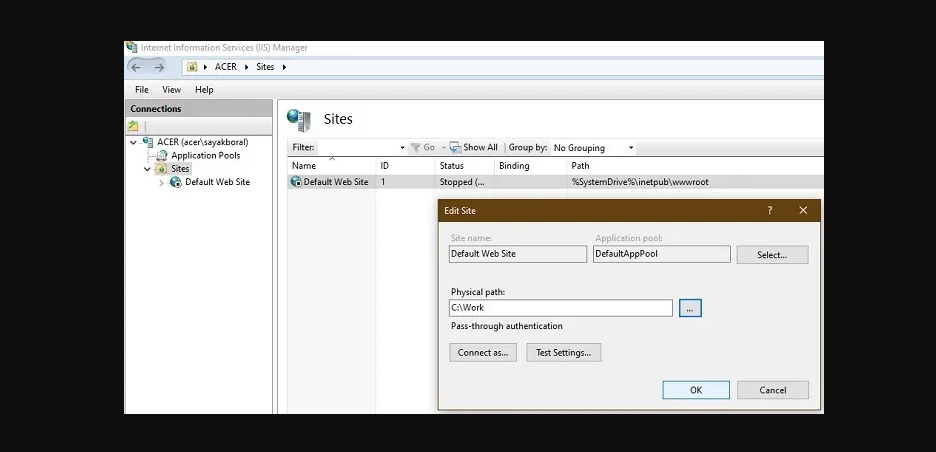Click the Test Settings... button
This screenshot has height=452, width=936.
click(564, 352)
